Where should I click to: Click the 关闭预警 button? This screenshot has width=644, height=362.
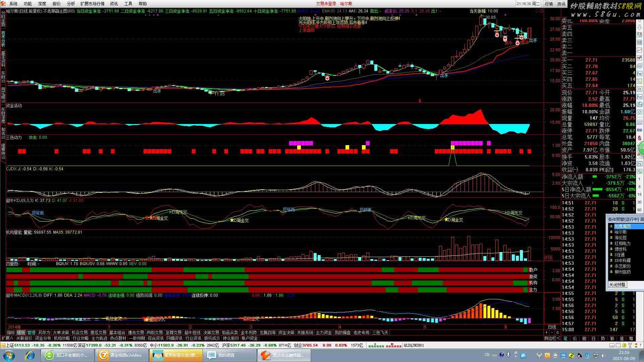pos(617,285)
